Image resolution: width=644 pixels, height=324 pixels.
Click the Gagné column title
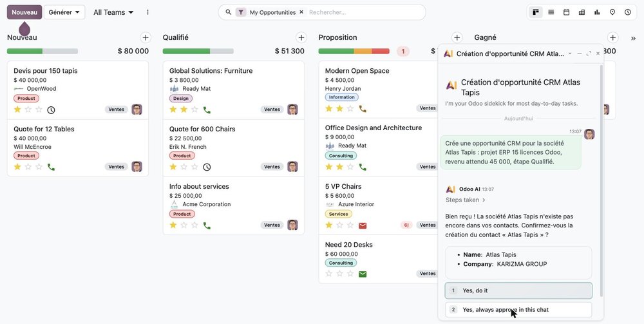pos(485,37)
